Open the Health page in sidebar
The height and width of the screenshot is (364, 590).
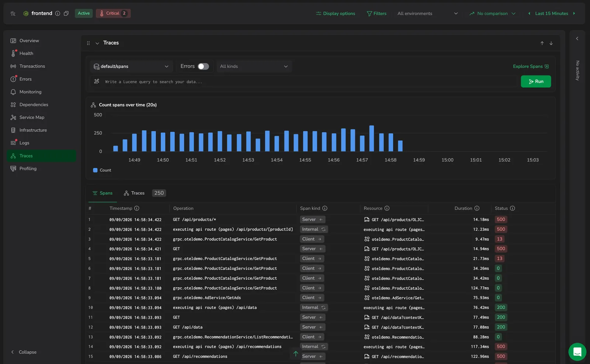pyautogui.click(x=41, y=53)
